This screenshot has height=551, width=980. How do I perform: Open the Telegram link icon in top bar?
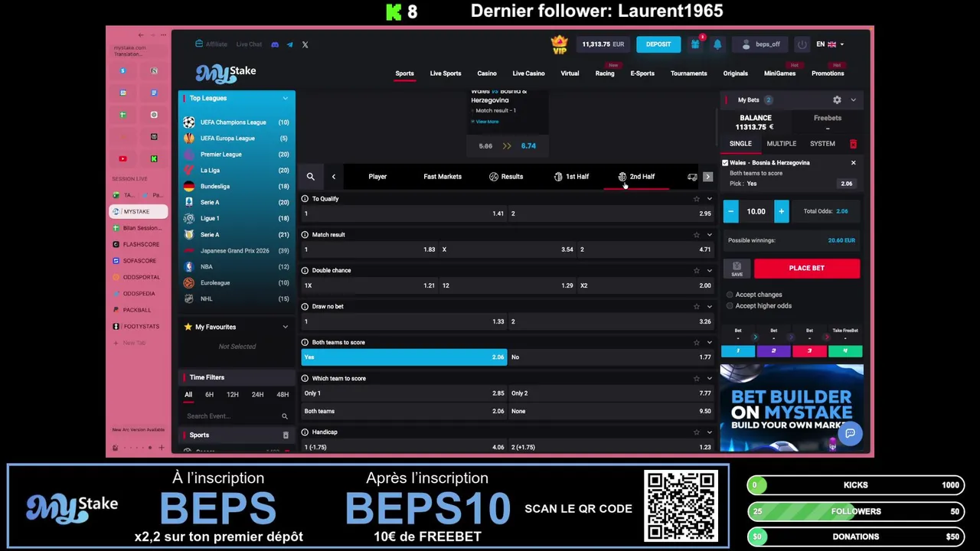(289, 44)
